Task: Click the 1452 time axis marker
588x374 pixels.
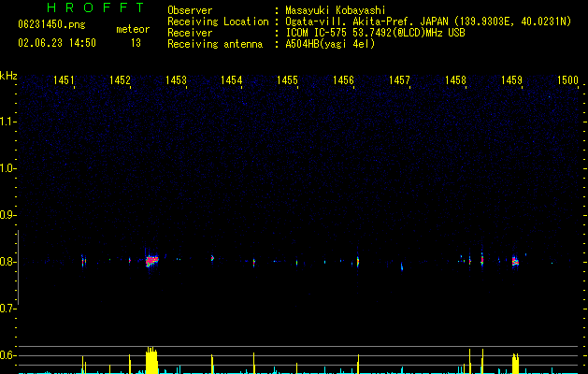Action: pyautogui.click(x=120, y=79)
